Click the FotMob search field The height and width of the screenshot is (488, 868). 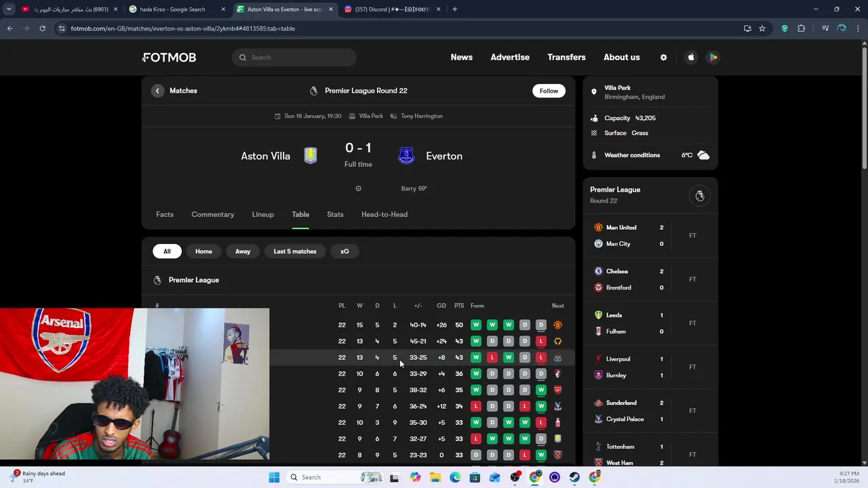click(x=294, y=58)
